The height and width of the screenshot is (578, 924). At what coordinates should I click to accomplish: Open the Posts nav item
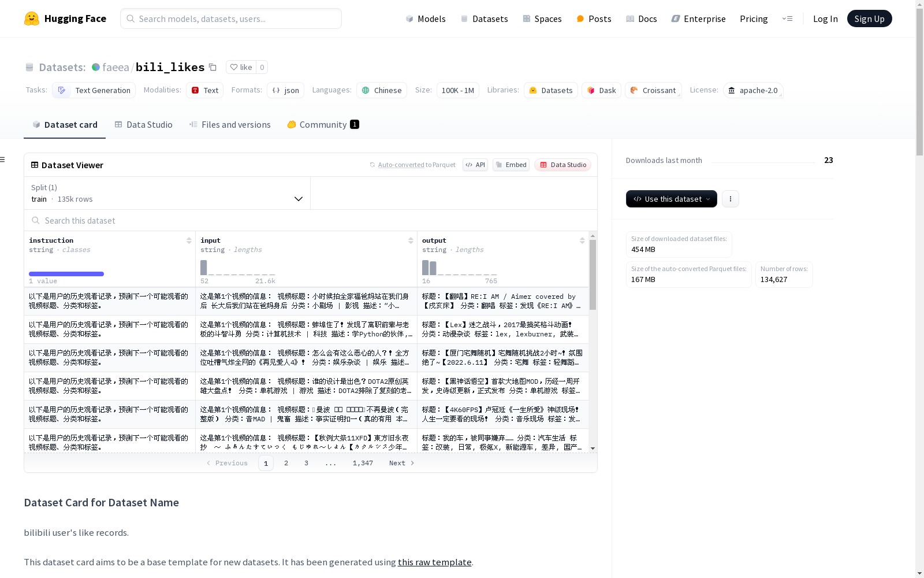click(594, 18)
